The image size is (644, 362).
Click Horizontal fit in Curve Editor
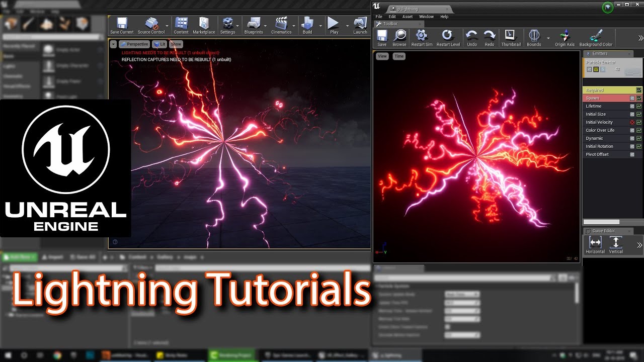pos(595,245)
